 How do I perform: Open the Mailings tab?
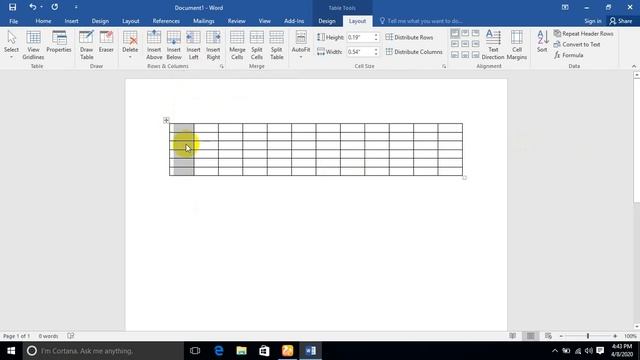[x=204, y=21]
